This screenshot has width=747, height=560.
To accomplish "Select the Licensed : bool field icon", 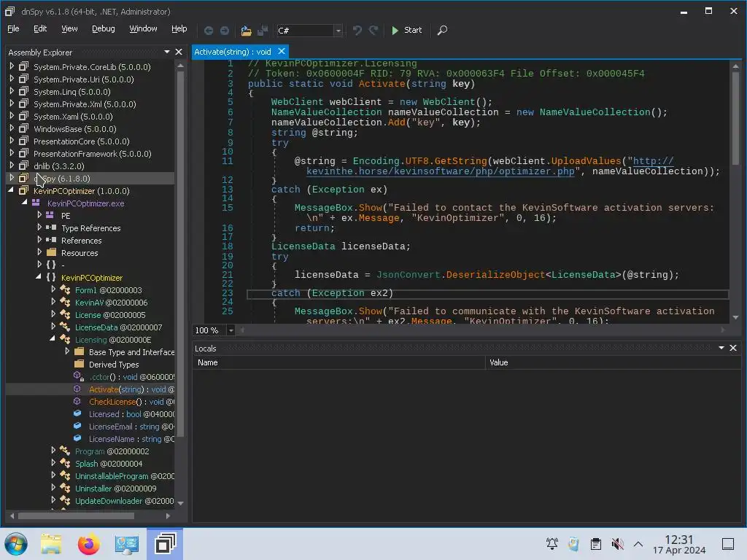I will pos(77,413).
